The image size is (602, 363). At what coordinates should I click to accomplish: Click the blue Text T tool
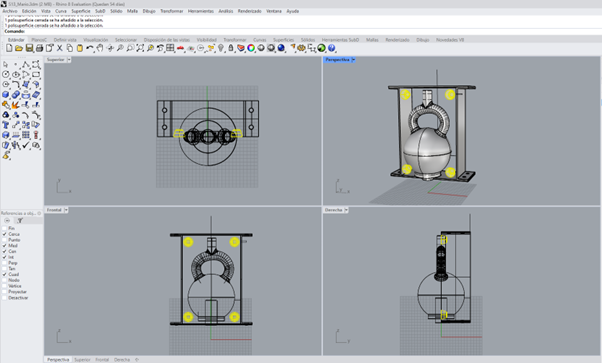click(x=5, y=125)
